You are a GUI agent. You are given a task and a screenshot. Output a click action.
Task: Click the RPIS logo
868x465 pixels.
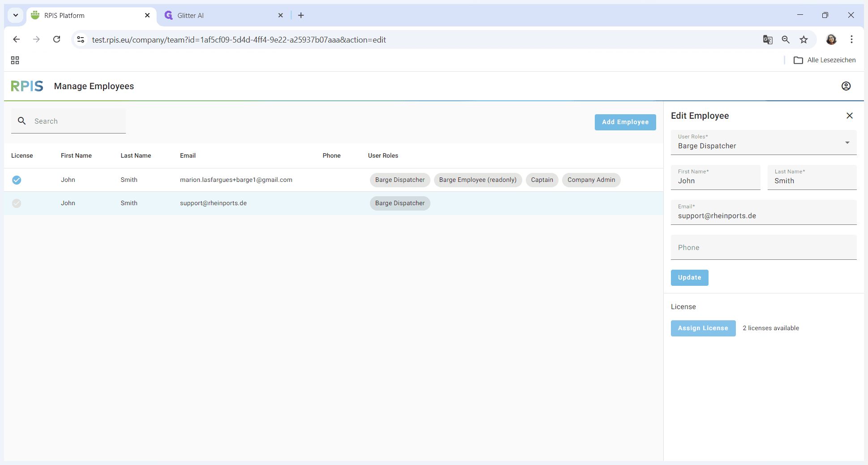pos(27,86)
